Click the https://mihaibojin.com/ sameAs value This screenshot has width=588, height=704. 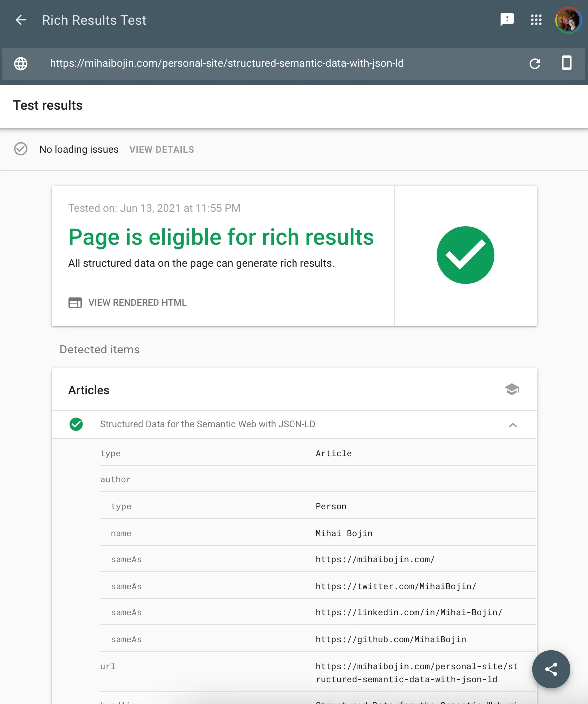pyautogui.click(x=375, y=559)
